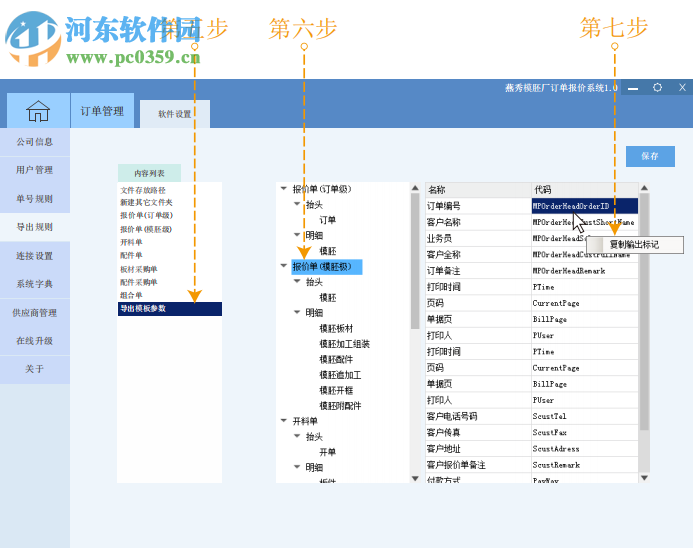Click tree scrollbar down arrow
This screenshot has height=548, width=693.
pos(415,478)
